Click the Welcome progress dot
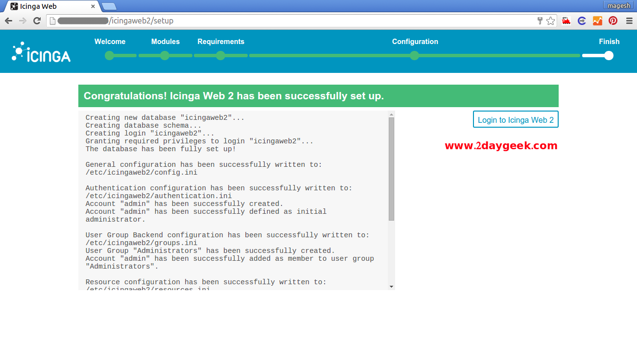This screenshot has width=637, height=364. pyautogui.click(x=109, y=56)
